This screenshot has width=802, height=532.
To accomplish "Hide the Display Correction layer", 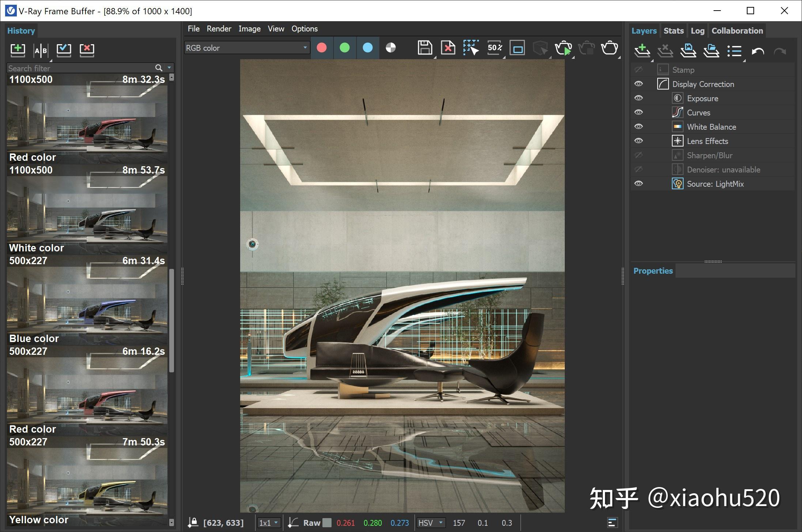I will click(639, 84).
